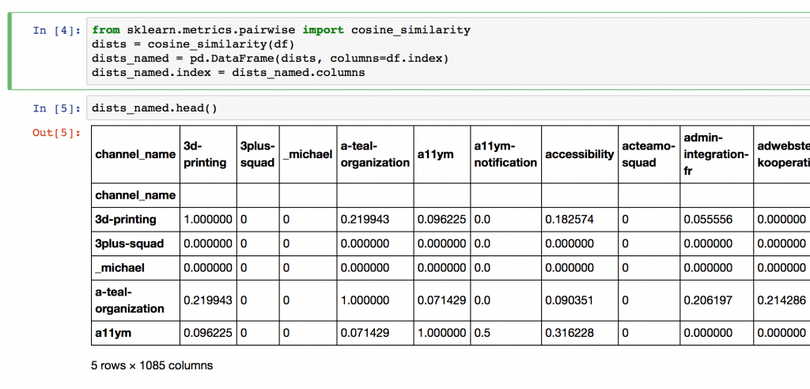Select the dists_named.head() code cell
Viewport: 810px width, 389px height.
[448, 108]
